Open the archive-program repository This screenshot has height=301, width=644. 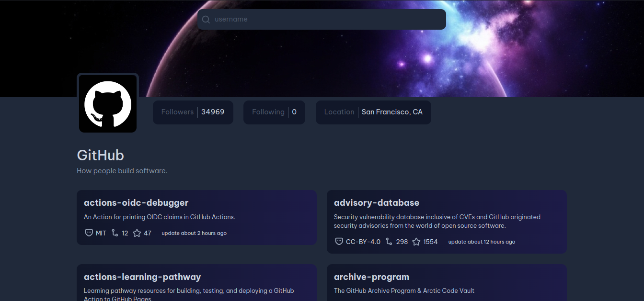click(x=371, y=277)
